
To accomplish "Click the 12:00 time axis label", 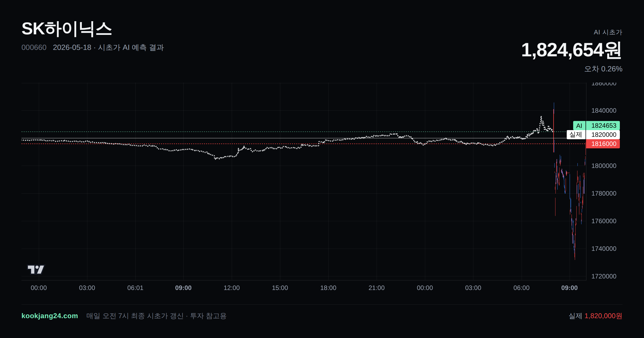I will click(x=232, y=288).
